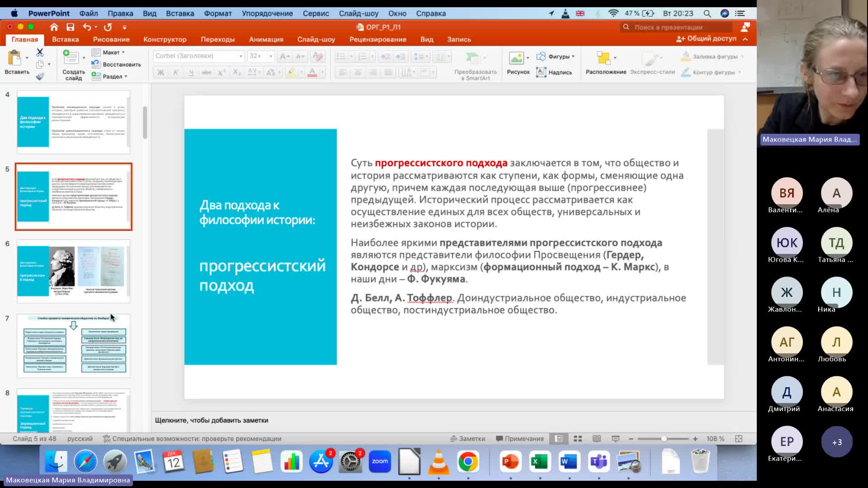Undo the last action
Image resolution: width=868 pixels, height=488 pixels.
87,27
